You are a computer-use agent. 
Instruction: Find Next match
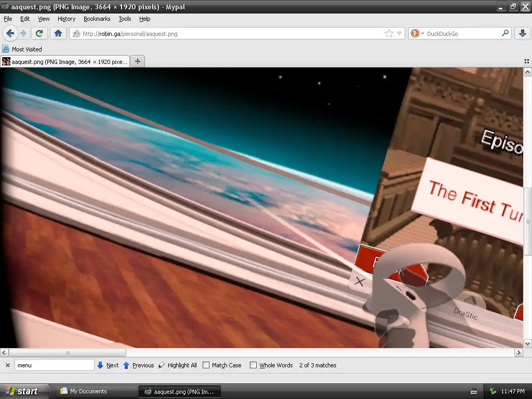point(108,365)
